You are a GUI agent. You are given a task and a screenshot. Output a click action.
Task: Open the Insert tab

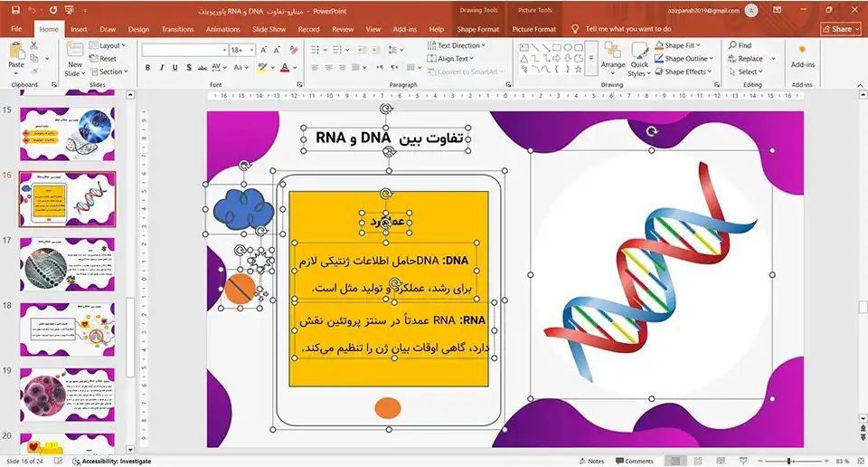click(x=79, y=29)
